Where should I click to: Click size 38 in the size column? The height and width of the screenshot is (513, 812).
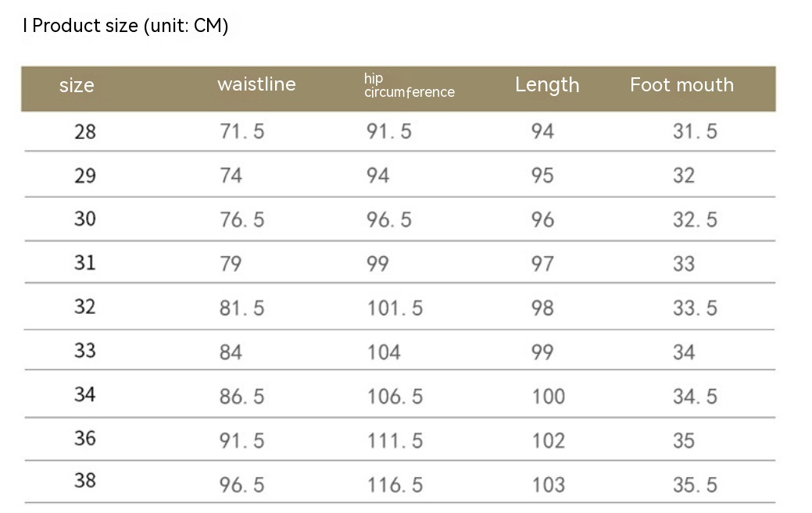[85, 480]
